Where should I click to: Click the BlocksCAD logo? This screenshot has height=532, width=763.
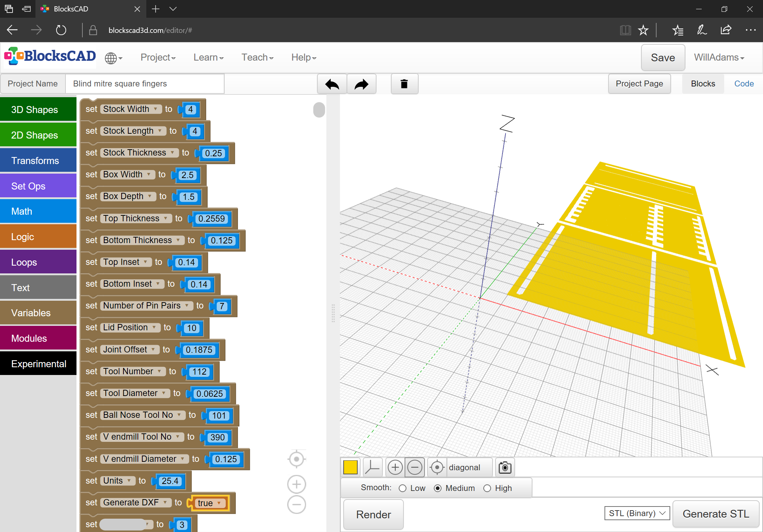pos(50,57)
